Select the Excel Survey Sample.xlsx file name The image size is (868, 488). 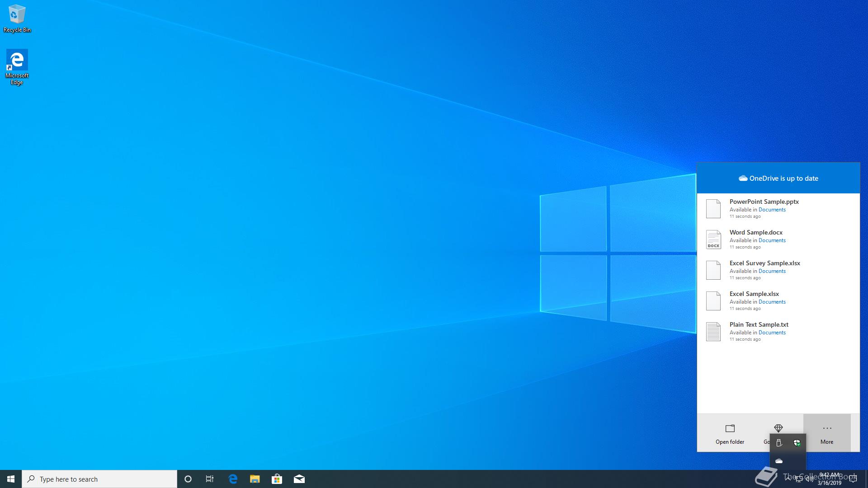(x=765, y=263)
